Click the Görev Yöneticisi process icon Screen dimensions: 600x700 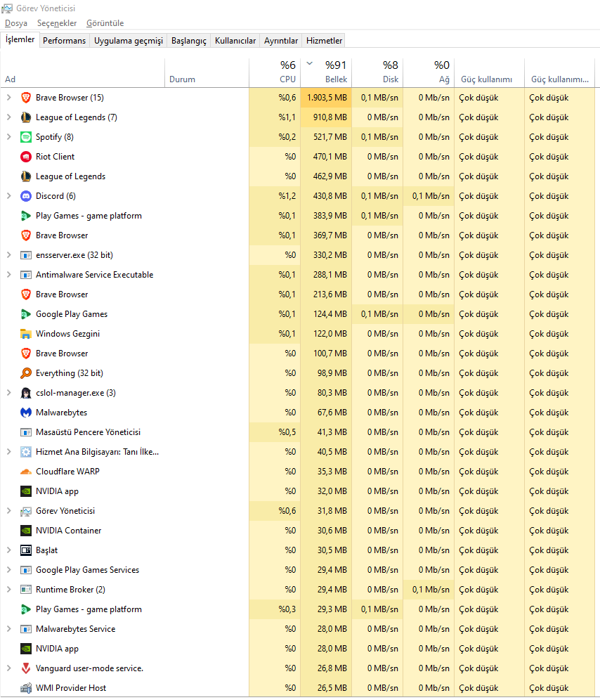[26, 511]
